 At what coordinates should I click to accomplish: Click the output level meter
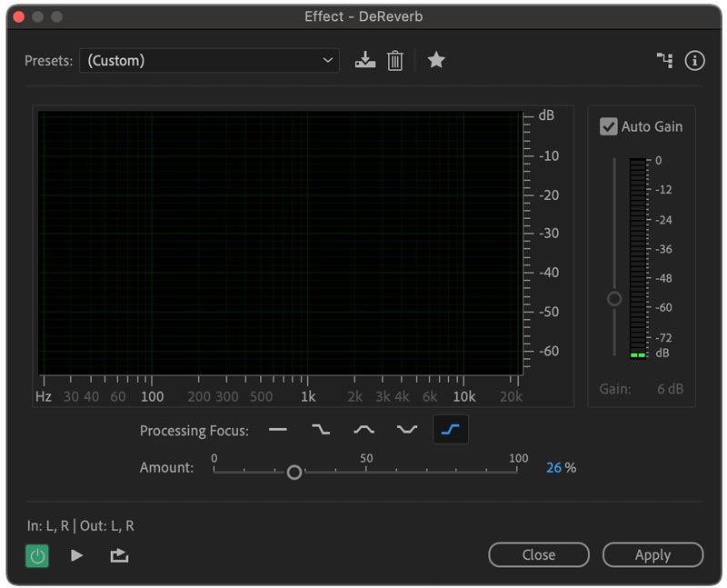pyautogui.click(x=638, y=258)
